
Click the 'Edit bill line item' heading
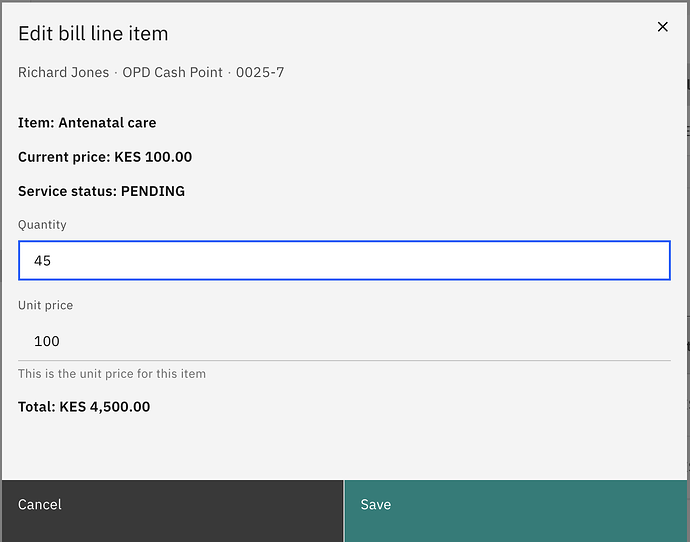tap(93, 33)
